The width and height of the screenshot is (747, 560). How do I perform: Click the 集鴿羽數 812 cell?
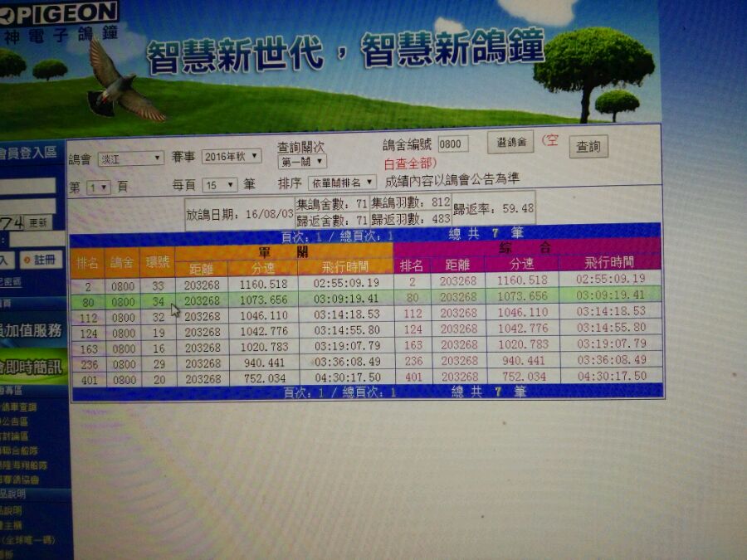(411, 203)
